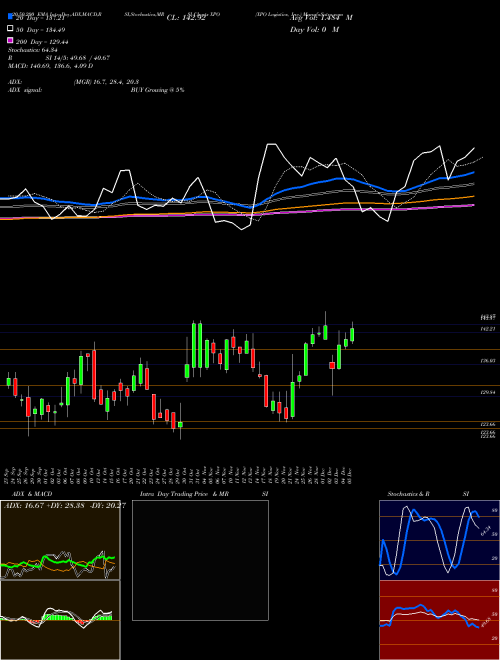Select the 'Stochastics: 64.34' readout
This screenshot has width=500, height=660.
(32, 50)
